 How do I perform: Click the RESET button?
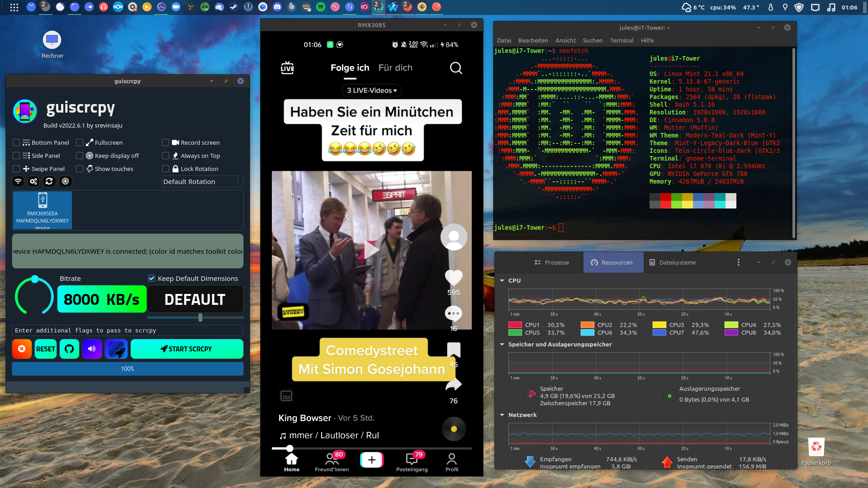[x=46, y=349]
